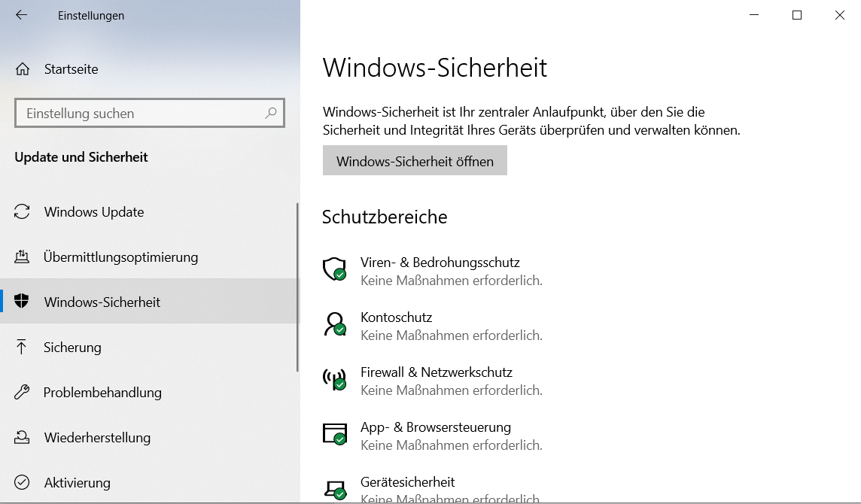Click the Gerätesicherheit laptop icon
Screen dimensions: 861x504
(333, 489)
